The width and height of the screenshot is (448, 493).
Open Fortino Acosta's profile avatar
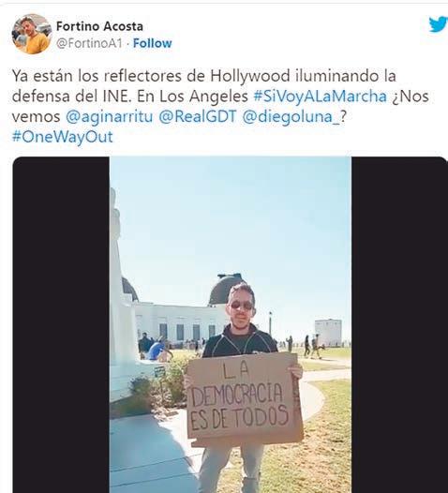(x=32, y=34)
